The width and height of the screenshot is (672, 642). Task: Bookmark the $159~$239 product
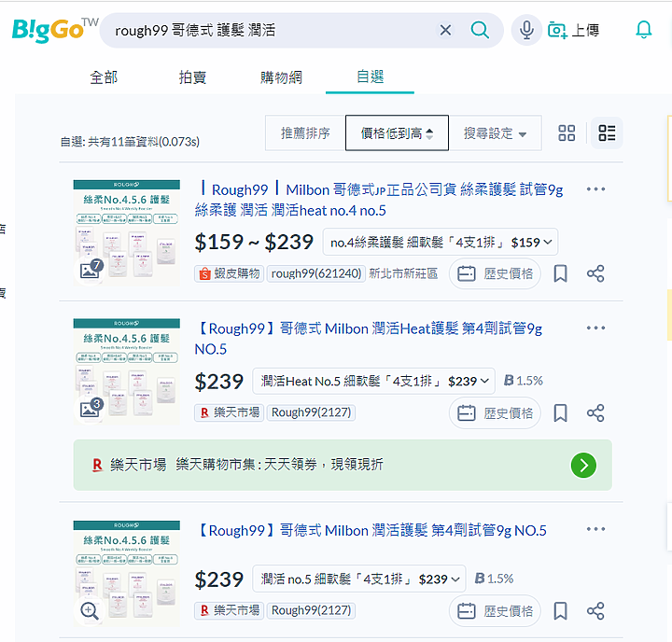pyautogui.click(x=560, y=273)
